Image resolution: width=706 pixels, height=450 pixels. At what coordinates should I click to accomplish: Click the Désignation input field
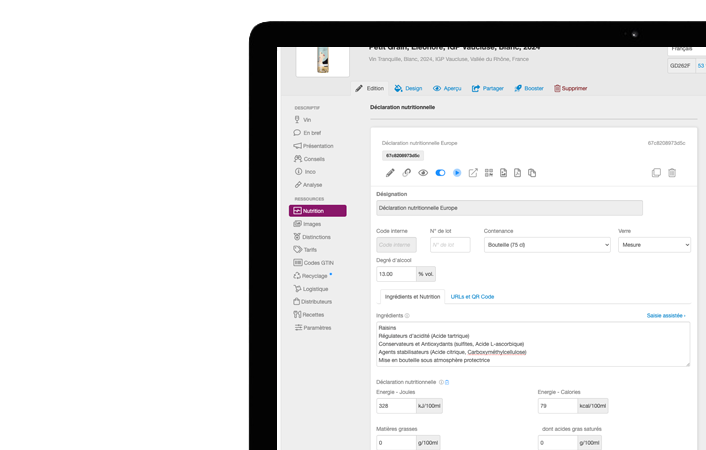coord(509,208)
